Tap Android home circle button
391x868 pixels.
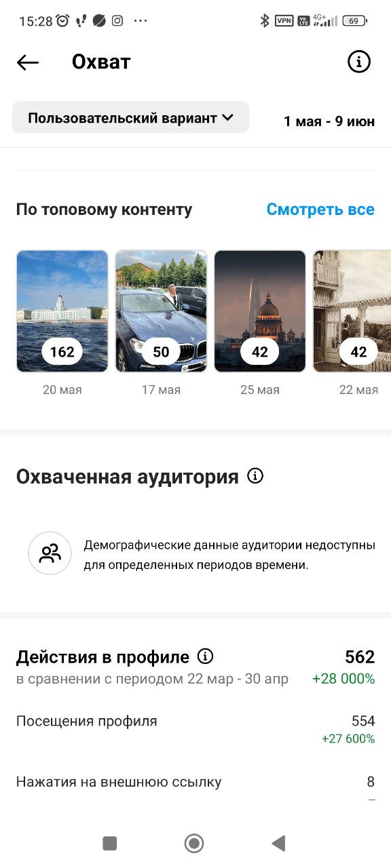pos(194,843)
